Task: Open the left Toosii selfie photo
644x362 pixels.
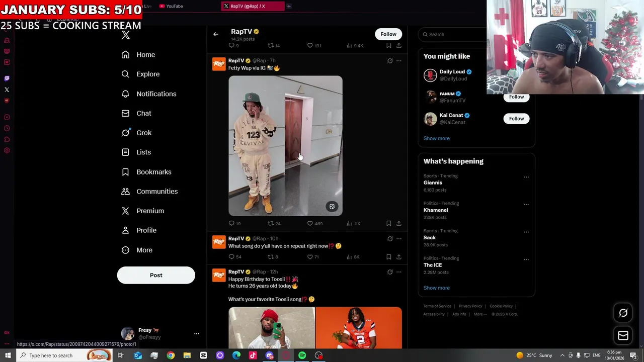Action: (272, 328)
